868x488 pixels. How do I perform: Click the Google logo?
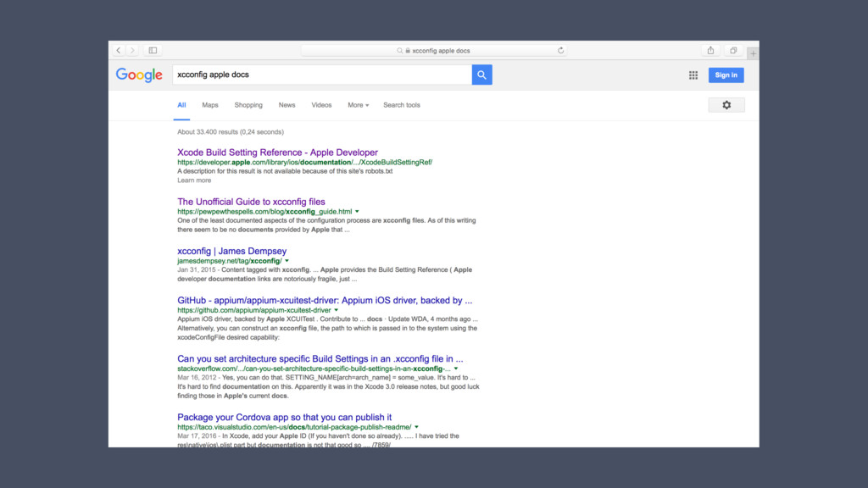pyautogui.click(x=139, y=75)
